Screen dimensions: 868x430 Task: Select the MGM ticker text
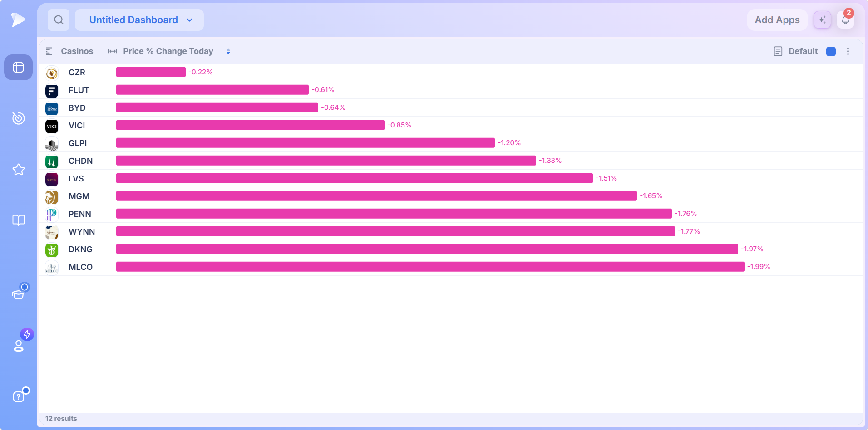[79, 196]
